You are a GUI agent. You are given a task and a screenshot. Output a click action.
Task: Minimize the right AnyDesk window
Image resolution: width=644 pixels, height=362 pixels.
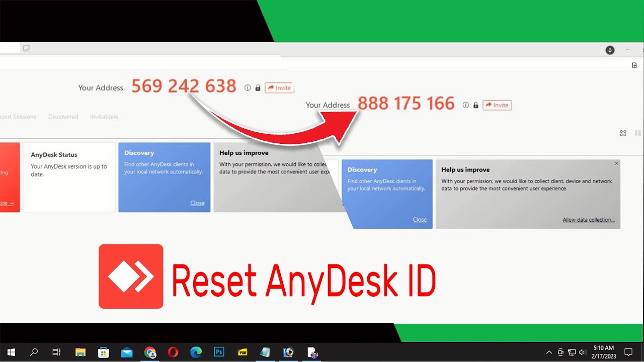(x=627, y=50)
